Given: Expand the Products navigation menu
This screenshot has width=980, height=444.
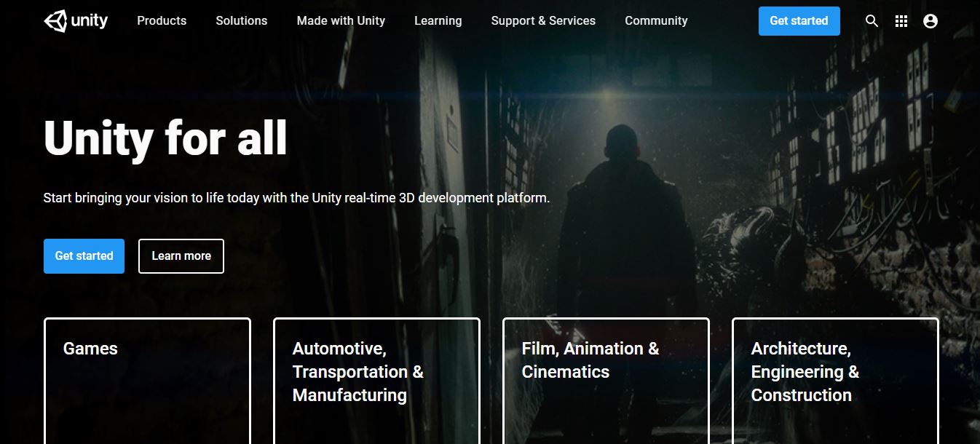Looking at the screenshot, I should coord(162,21).
